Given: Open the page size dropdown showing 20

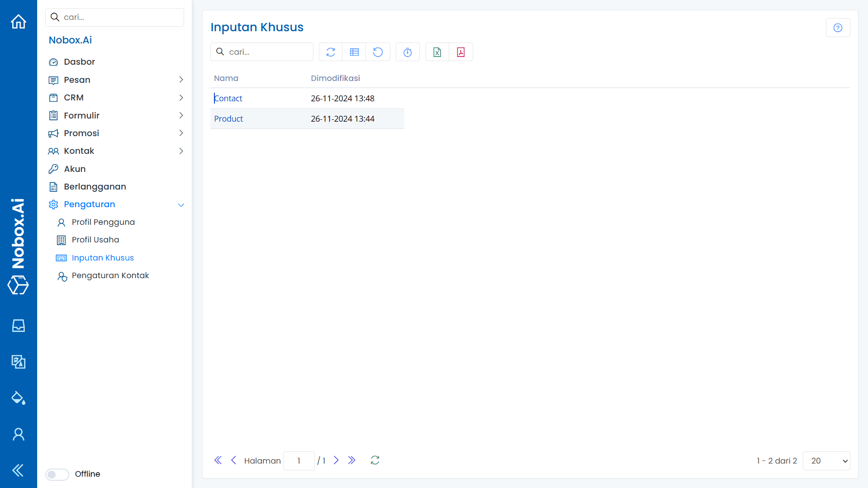Looking at the screenshot, I should [826, 460].
